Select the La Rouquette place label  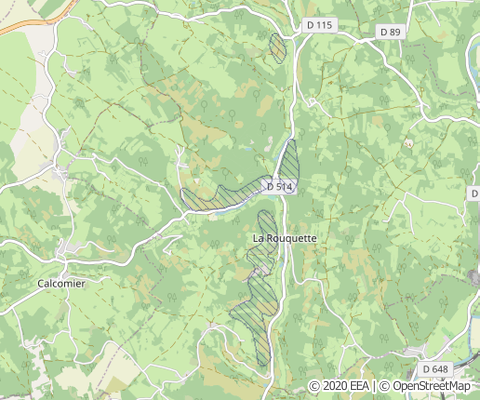pyautogui.click(x=285, y=238)
